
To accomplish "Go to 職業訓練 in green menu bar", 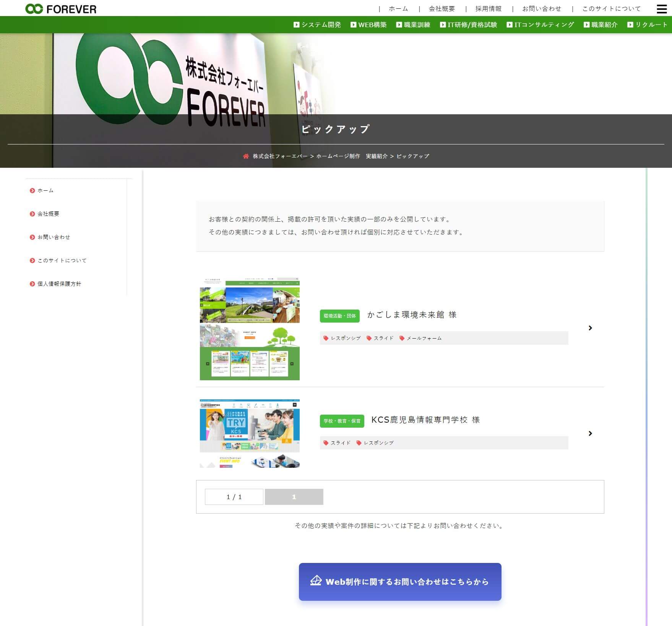I will coord(417,25).
